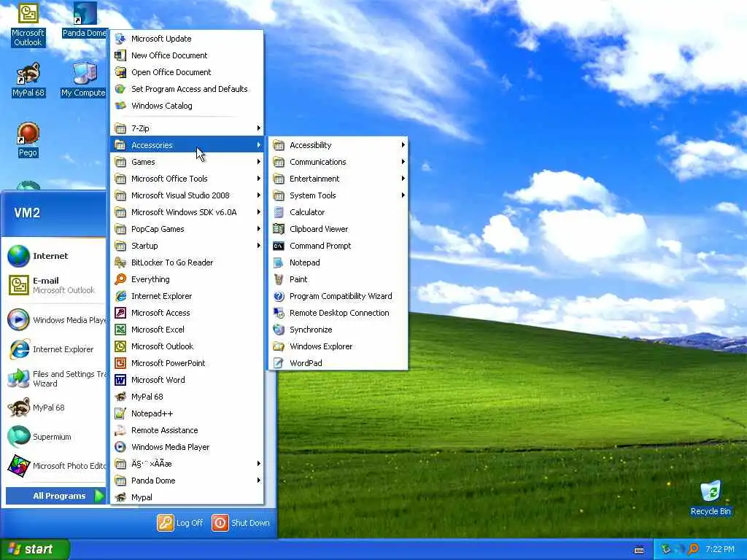Launch Microsoft PowerPoint
Screen dimensions: 747x560
pos(187,363)
